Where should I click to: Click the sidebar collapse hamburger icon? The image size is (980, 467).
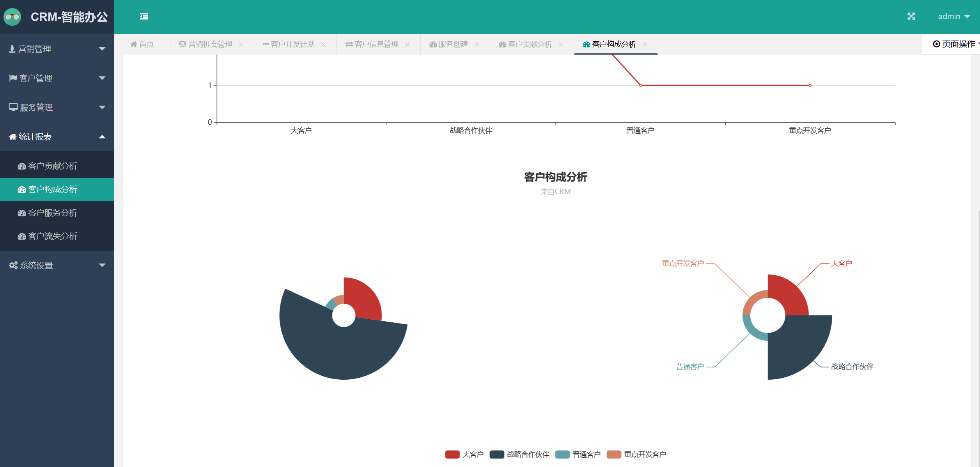tap(144, 16)
